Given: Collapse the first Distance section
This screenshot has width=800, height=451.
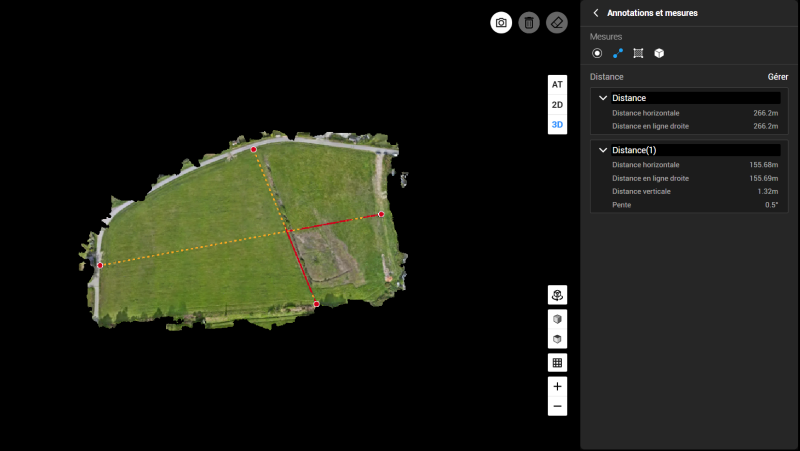Looking at the screenshot, I should point(603,98).
